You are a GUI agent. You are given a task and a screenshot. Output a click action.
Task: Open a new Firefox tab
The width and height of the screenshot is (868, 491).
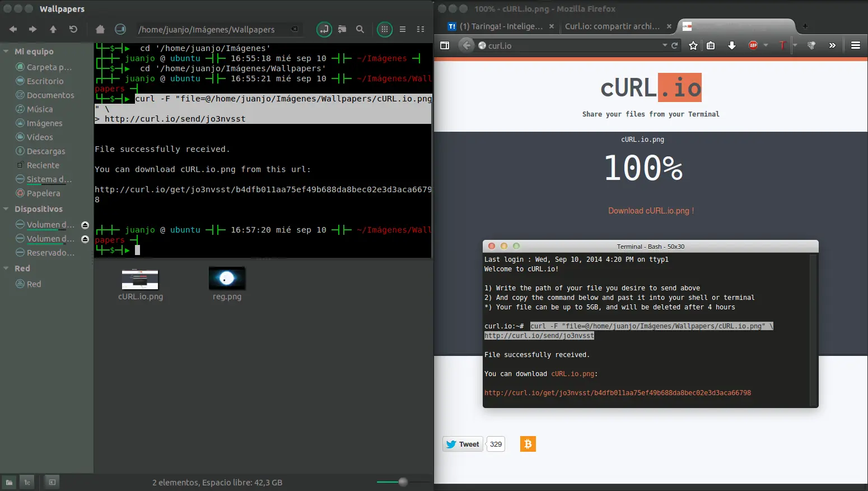[805, 26]
